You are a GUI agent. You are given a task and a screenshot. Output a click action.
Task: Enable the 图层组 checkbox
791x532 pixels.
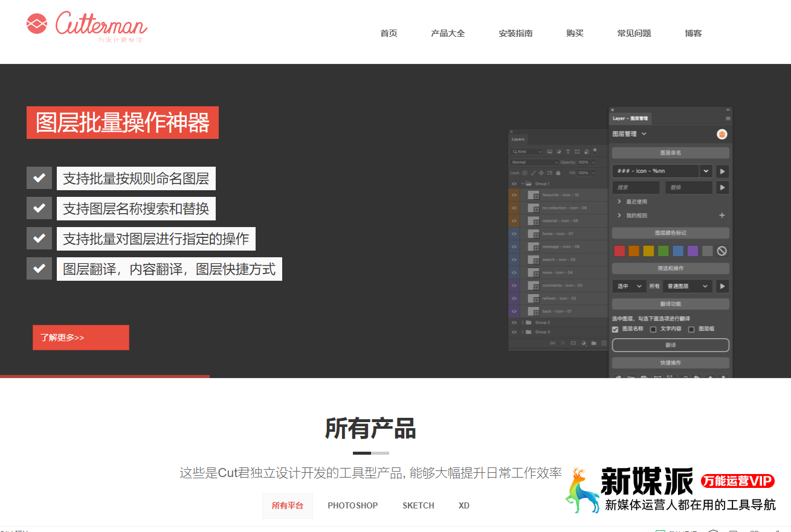point(691,329)
